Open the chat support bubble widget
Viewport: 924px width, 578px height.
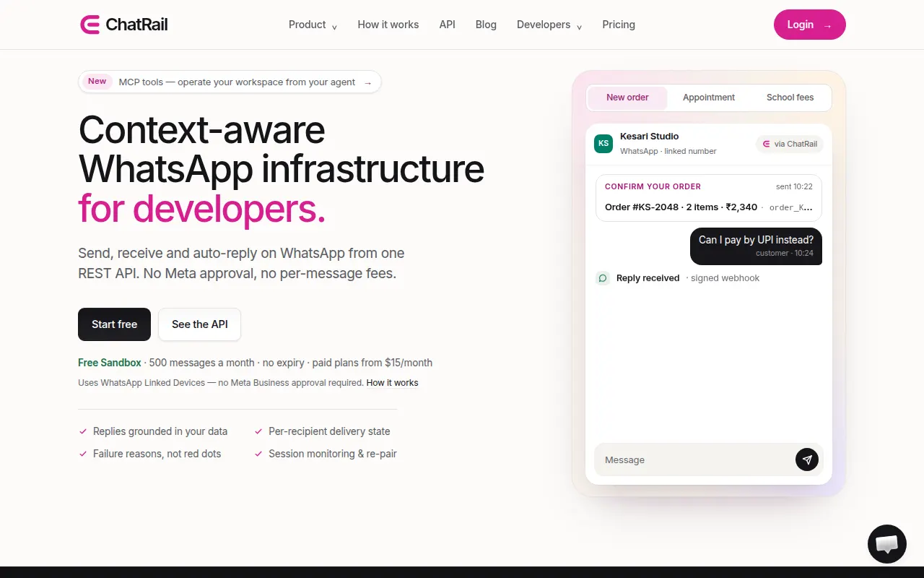(x=886, y=544)
